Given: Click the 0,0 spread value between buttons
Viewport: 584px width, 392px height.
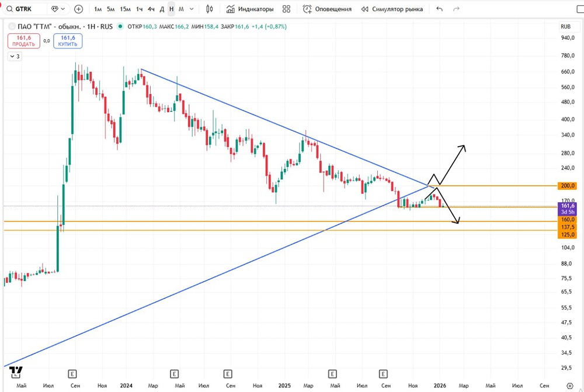Looking at the screenshot, I should (x=47, y=41).
